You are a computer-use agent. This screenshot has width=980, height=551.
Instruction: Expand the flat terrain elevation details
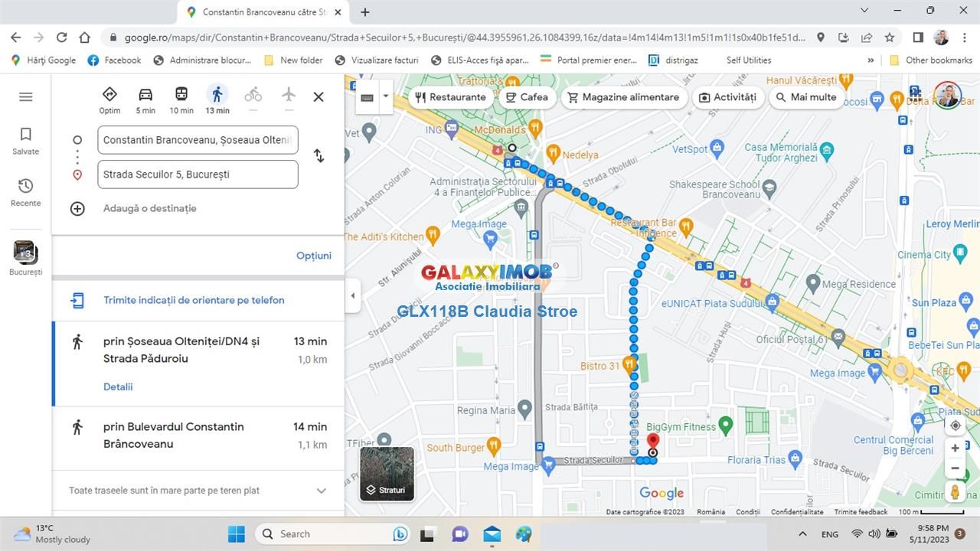[x=322, y=491]
